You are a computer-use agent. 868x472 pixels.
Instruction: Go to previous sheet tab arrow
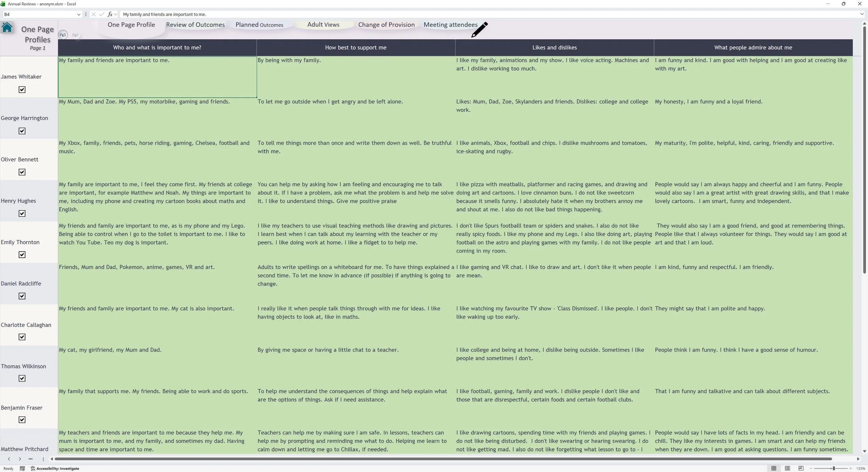[9, 459]
